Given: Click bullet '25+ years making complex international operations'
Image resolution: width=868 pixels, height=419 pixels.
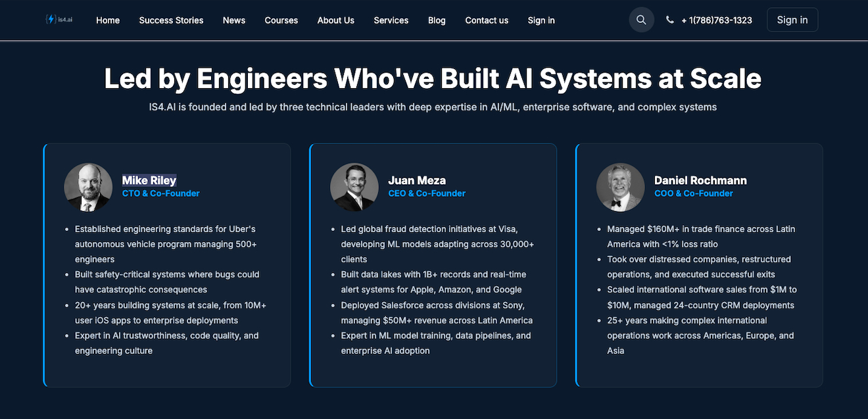Looking at the screenshot, I should 700,335.
